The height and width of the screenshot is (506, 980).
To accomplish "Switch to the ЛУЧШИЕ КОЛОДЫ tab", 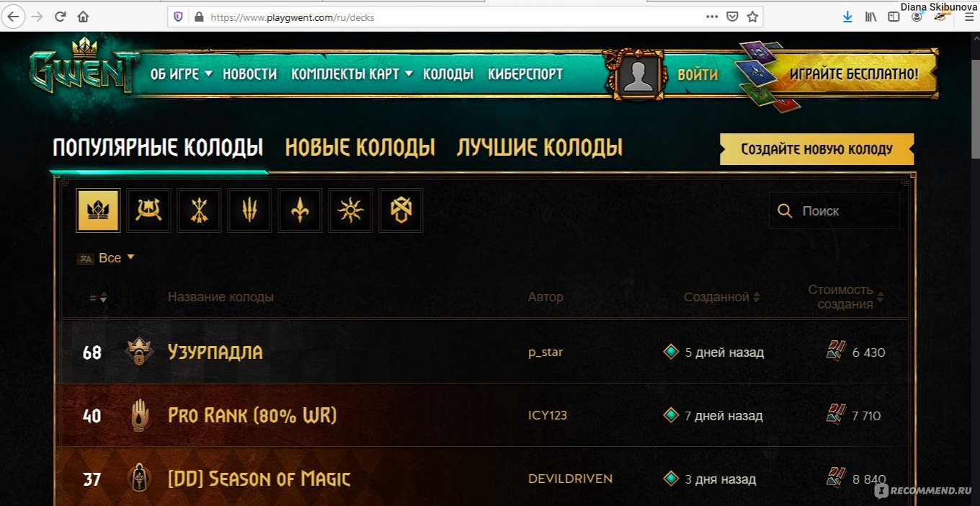I will [540, 148].
